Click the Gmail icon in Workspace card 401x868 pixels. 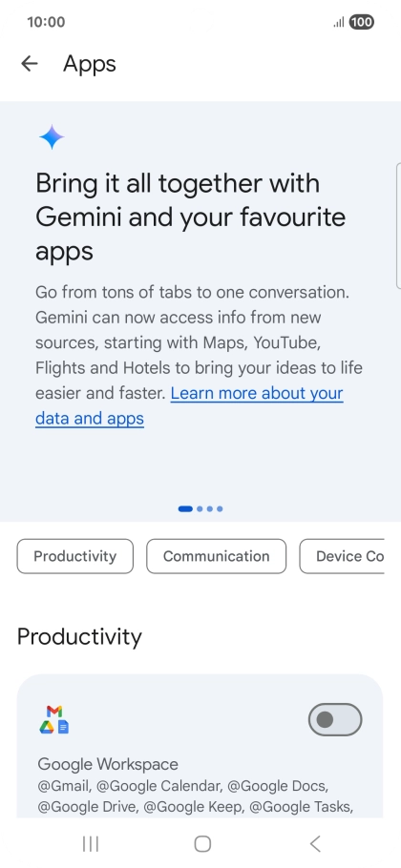coord(54,712)
